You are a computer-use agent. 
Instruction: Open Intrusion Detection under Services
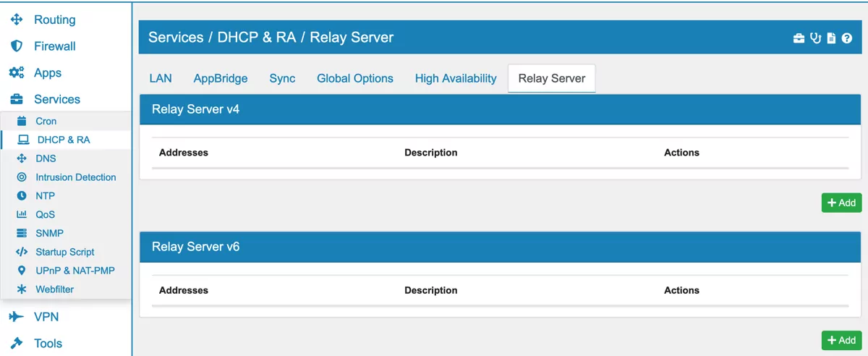pos(76,177)
